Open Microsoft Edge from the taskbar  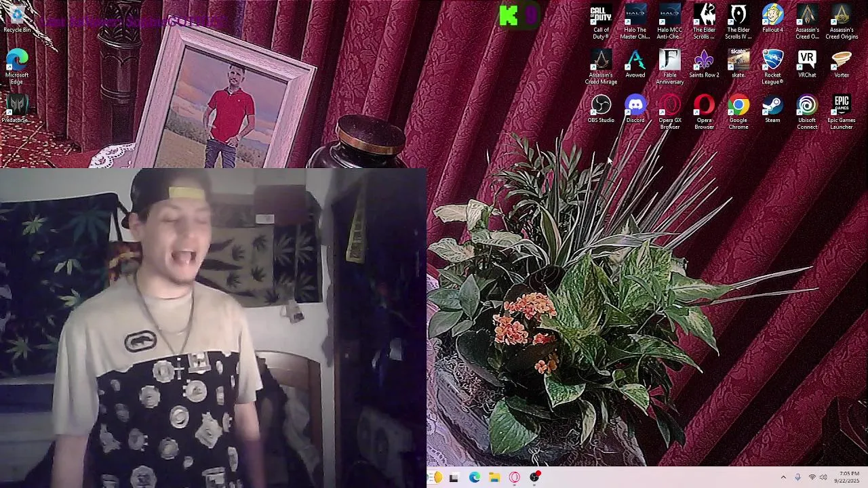(x=474, y=478)
